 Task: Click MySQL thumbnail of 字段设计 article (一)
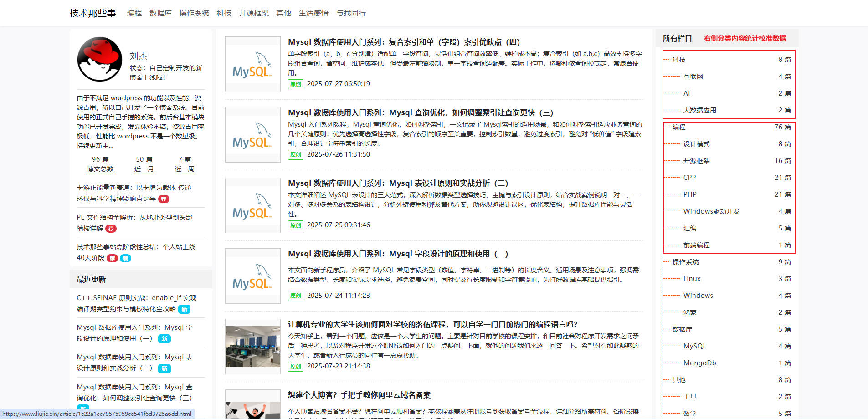[253, 276]
